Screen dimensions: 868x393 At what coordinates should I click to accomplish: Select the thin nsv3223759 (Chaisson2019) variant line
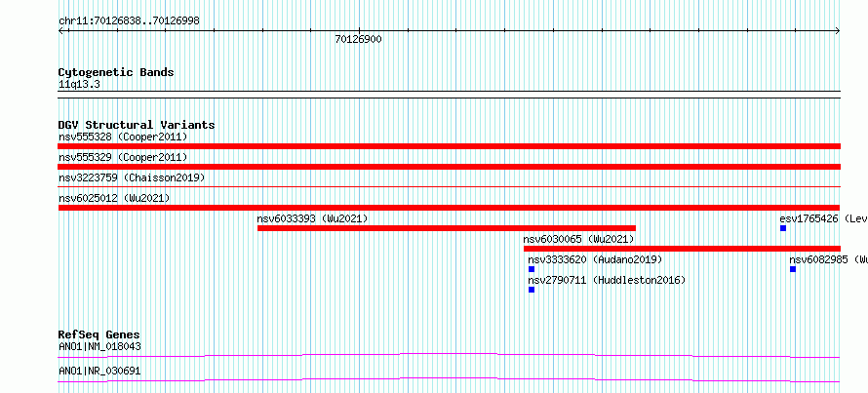[449, 187]
